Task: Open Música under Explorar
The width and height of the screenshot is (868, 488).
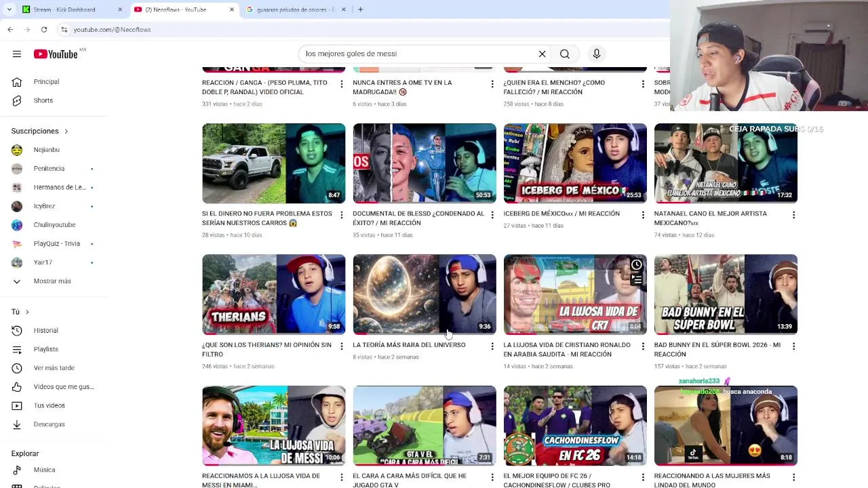Action: [x=44, y=470]
